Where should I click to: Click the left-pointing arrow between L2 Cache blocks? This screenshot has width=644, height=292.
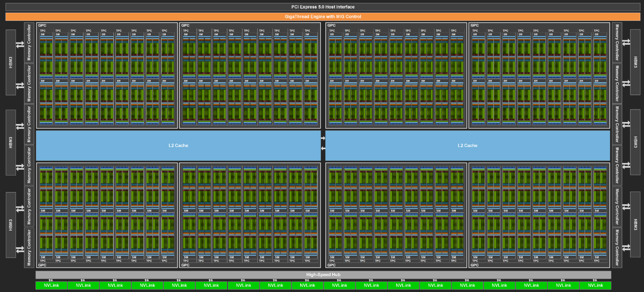[323, 148]
